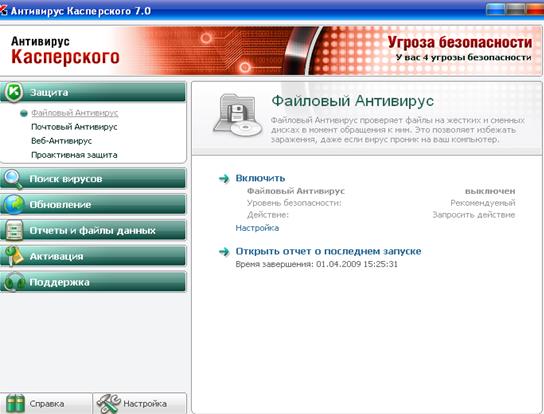Click the magnifying glass icon for Поиск вирусов
This screenshot has width=544, height=414.
[12, 179]
